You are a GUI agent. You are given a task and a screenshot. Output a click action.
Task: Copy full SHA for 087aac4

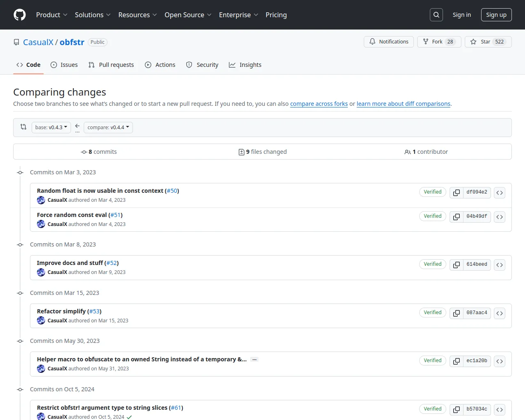tap(457, 313)
